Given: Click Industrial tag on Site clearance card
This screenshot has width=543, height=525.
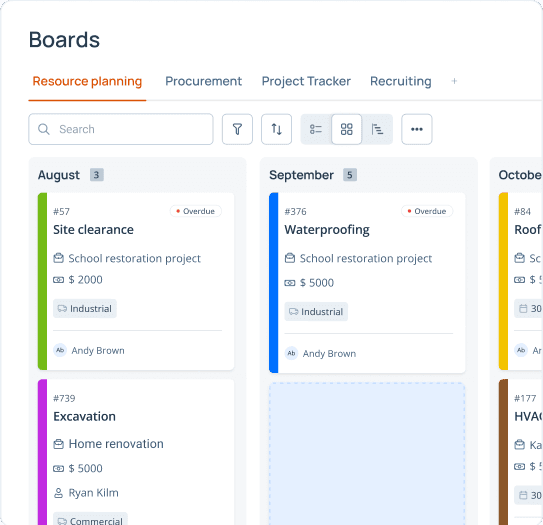Looking at the screenshot, I should point(85,309).
